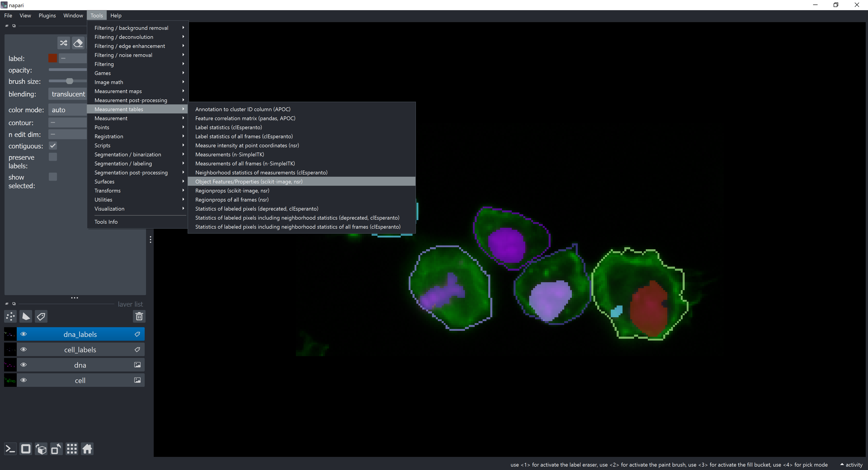Viewport: 868px width, 470px height.
Task: Open the activity indicator in status bar
Action: point(851,465)
